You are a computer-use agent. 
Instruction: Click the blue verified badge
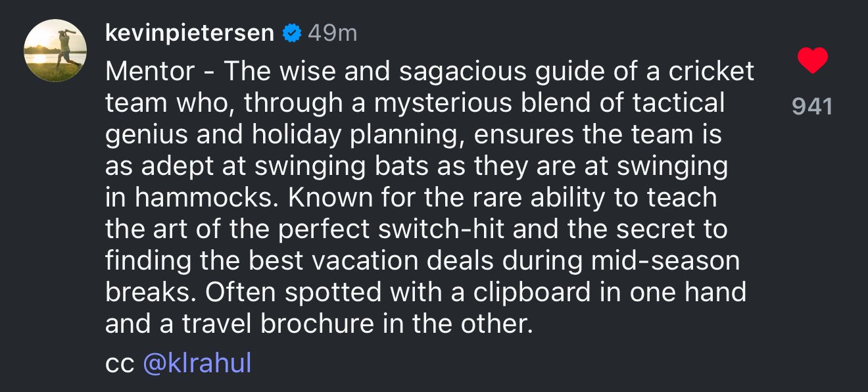pyautogui.click(x=291, y=33)
